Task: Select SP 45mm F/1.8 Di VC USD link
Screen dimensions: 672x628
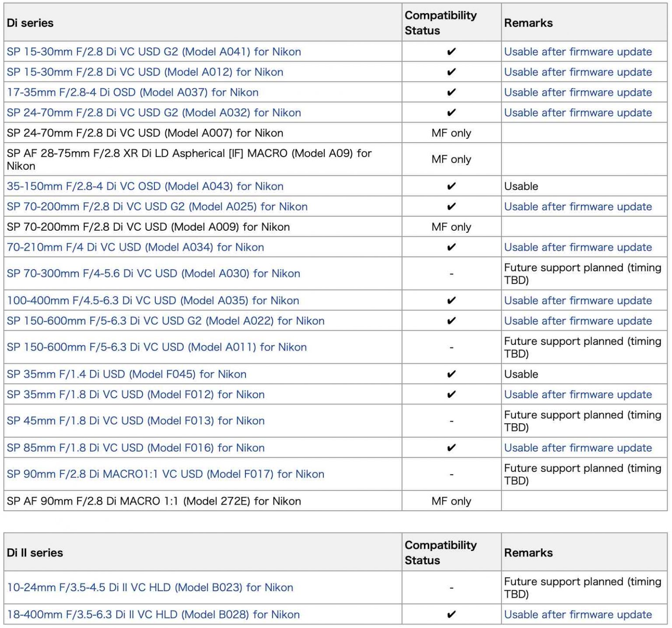Action: pos(136,421)
